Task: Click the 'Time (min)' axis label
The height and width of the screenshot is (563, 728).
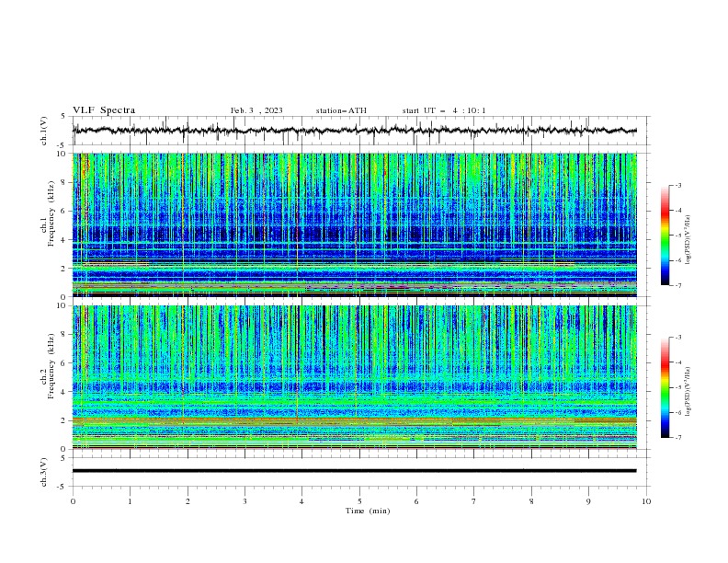Action: [368, 511]
